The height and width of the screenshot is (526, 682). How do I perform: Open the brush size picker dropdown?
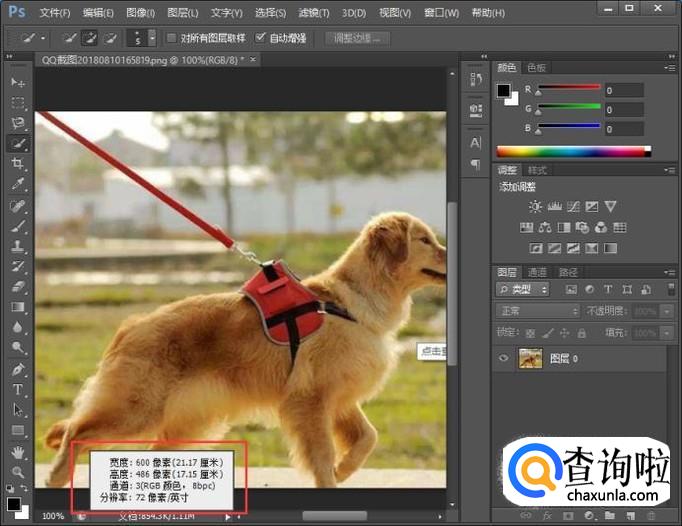(152, 38)
